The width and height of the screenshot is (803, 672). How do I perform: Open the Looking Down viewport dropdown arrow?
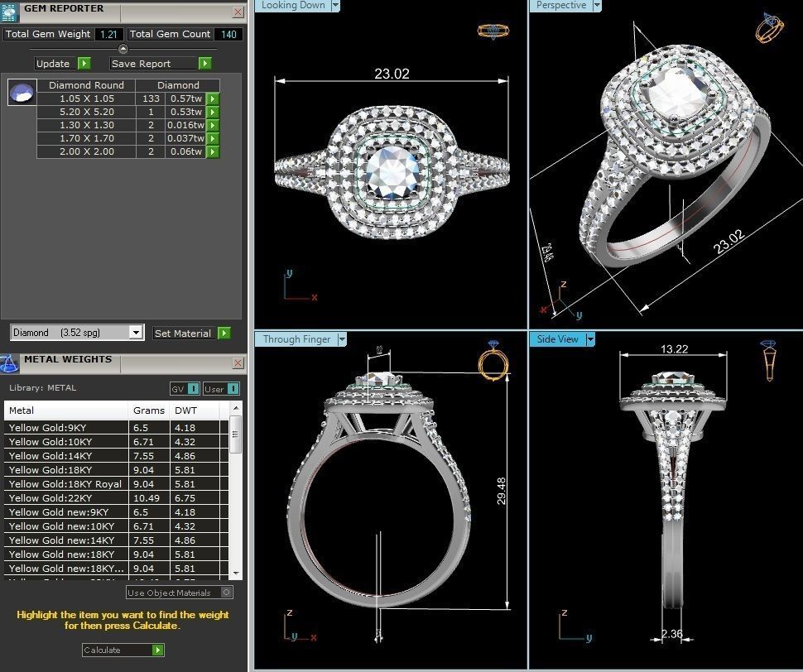coord(335,6)
